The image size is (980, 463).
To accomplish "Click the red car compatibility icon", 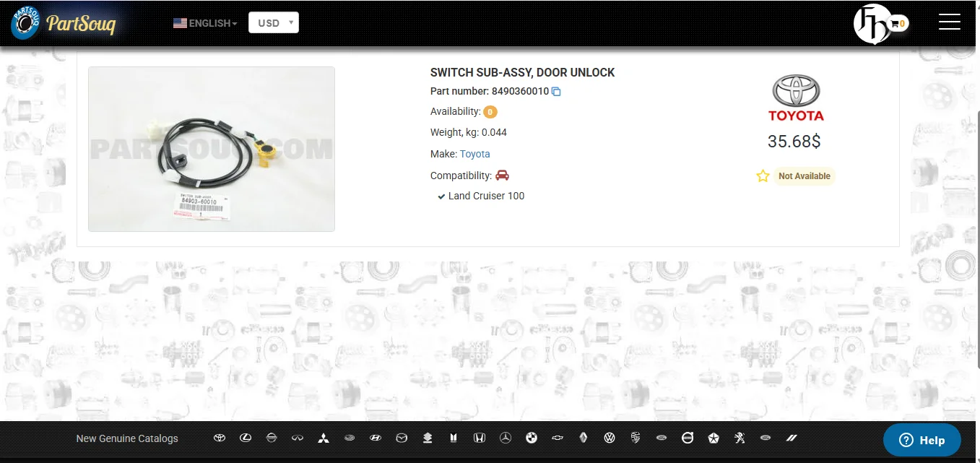I will [x=502, y=176].
